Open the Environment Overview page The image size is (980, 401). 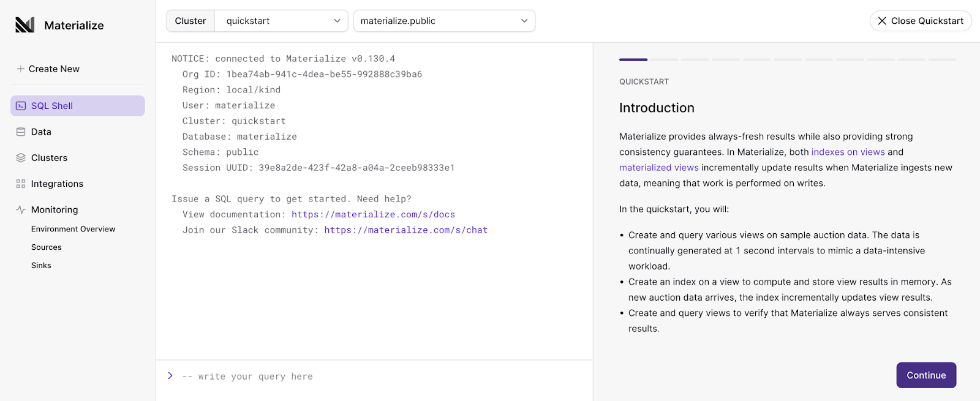(73, 229)
